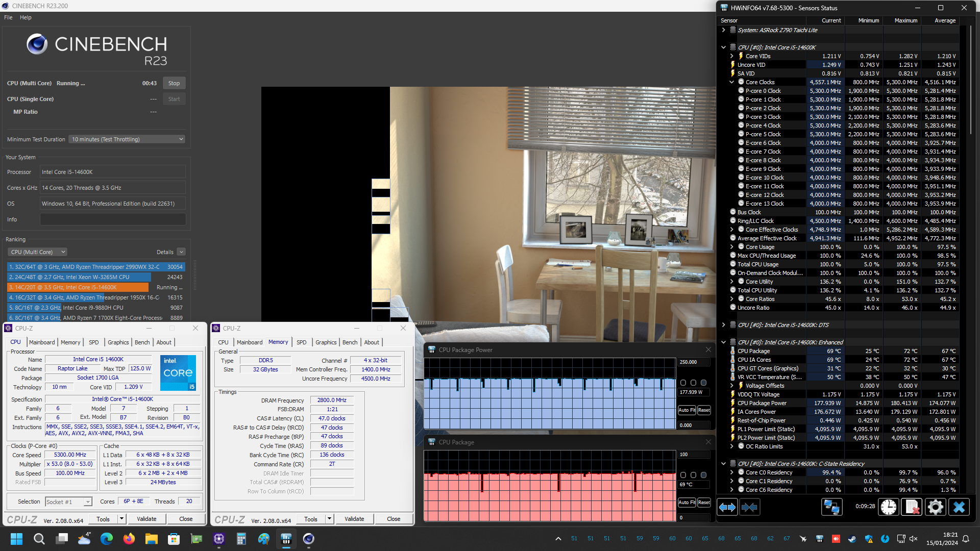Open Tools dropdown arrow in second CPU-Z window

tap(329, 519)
